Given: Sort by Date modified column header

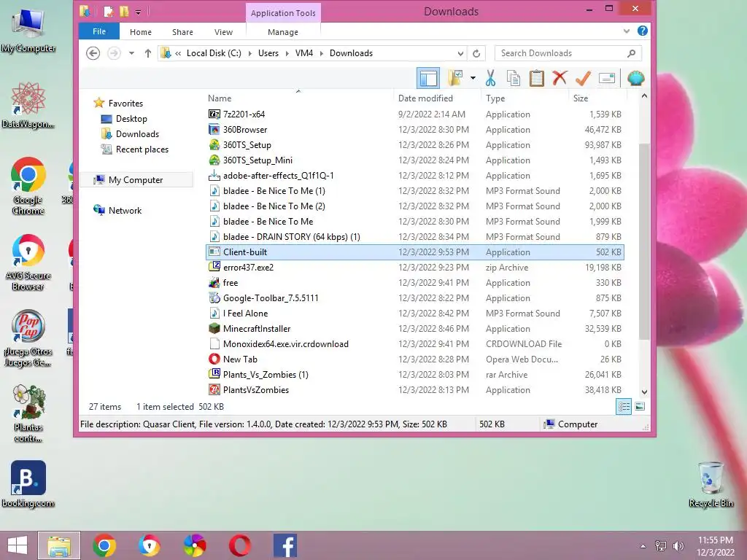Looking at the screenshot, I should click(x=425, y=98).
